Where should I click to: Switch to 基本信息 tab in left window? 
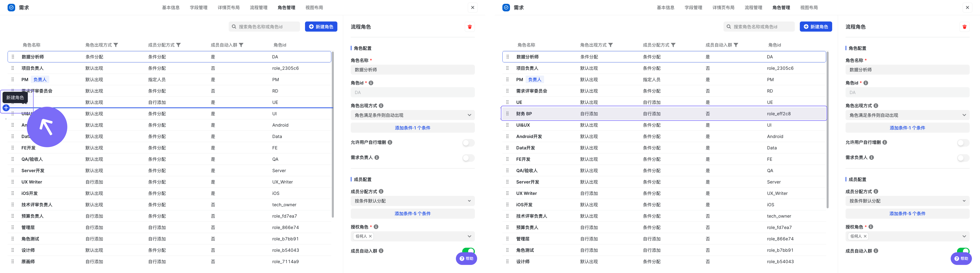[x=171, y=8]
